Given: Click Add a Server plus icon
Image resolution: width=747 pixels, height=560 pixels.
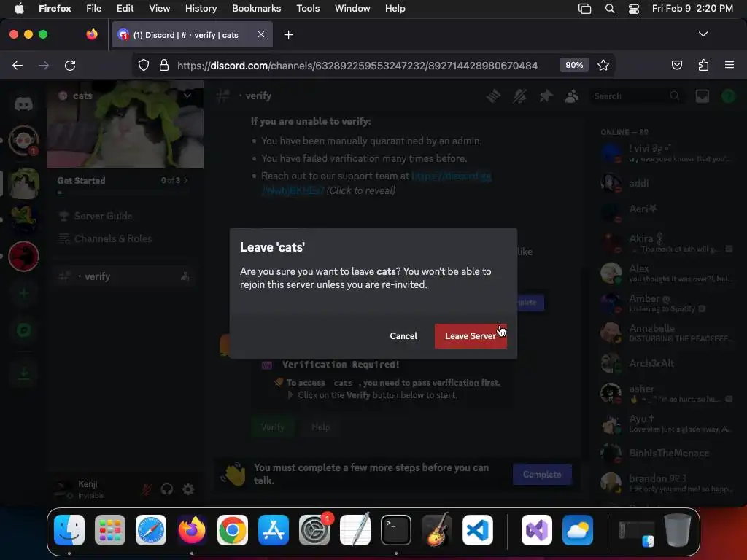Looking at the screenshot, I should (x=23, y=293).
